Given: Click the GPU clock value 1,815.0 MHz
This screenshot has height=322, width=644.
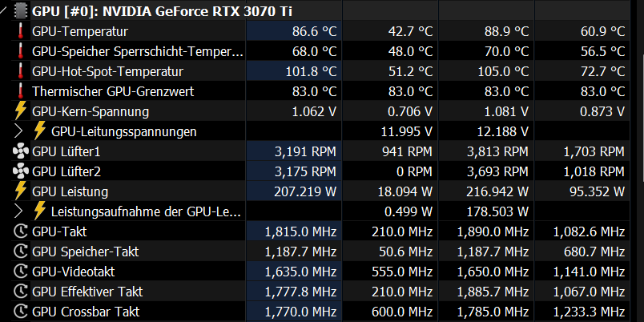Looking at the screenshot, I should (x=301, y=232).
